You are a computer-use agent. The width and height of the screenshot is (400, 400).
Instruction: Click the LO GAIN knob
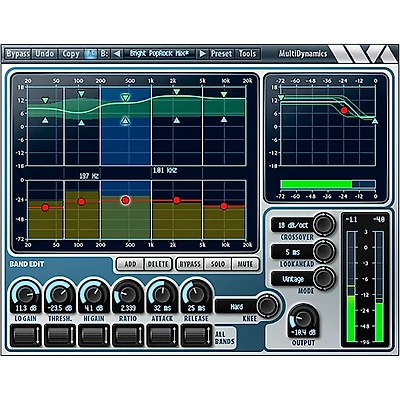click(x=26, y=294)
